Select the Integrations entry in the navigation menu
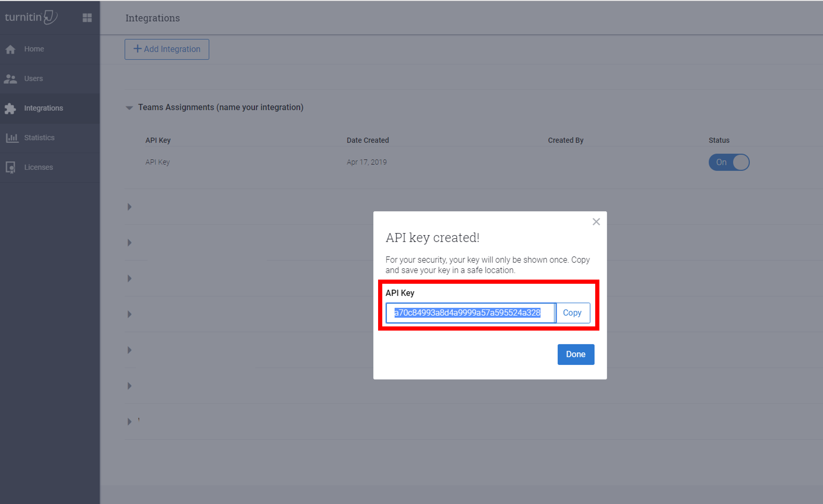Viewport: 823px width, 504px height. (44, 108)
